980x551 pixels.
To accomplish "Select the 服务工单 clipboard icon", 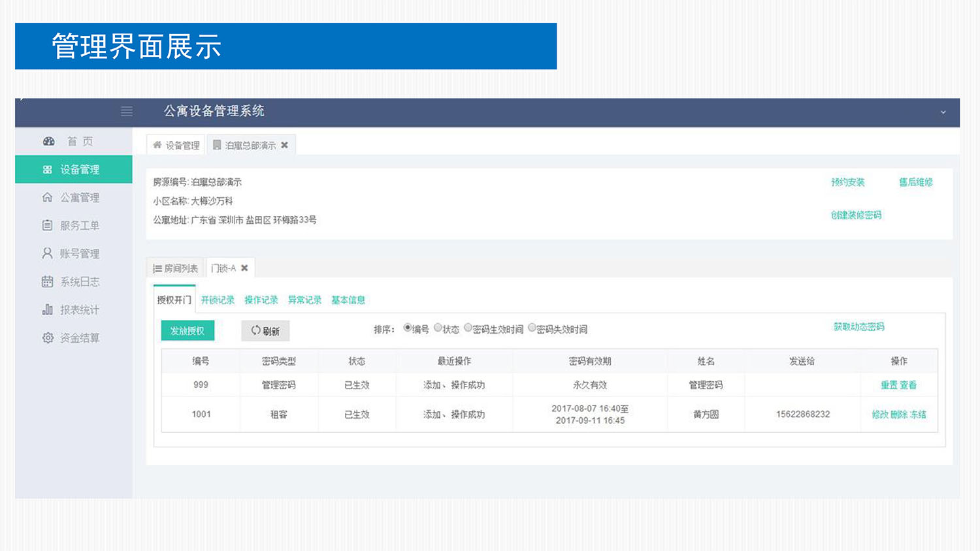I will click(x=48, y=225).
